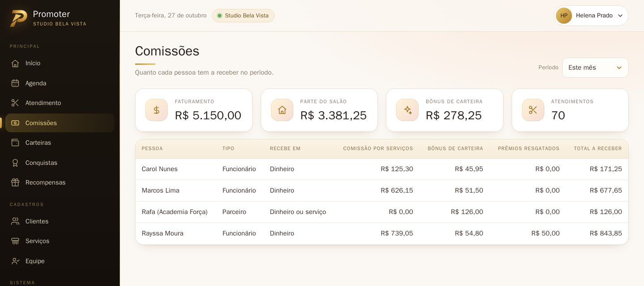Click the Comissões page heading

point(167,51)
